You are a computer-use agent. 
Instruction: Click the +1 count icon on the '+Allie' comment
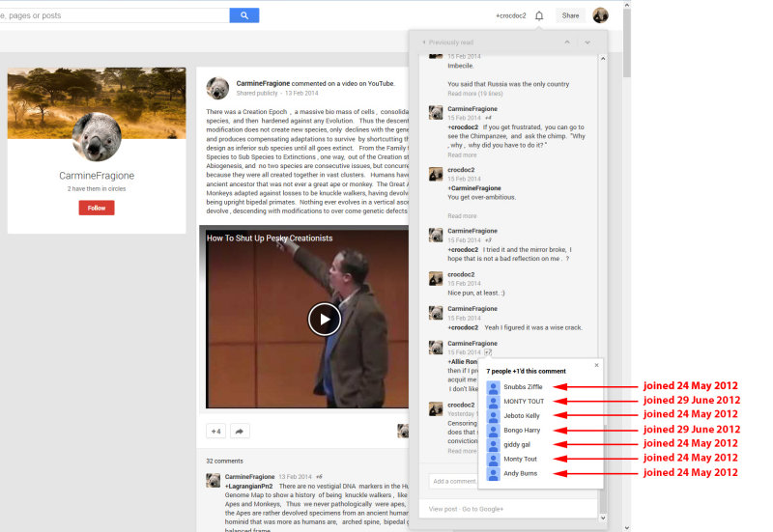pyautogui.click(x=488, y=352)
